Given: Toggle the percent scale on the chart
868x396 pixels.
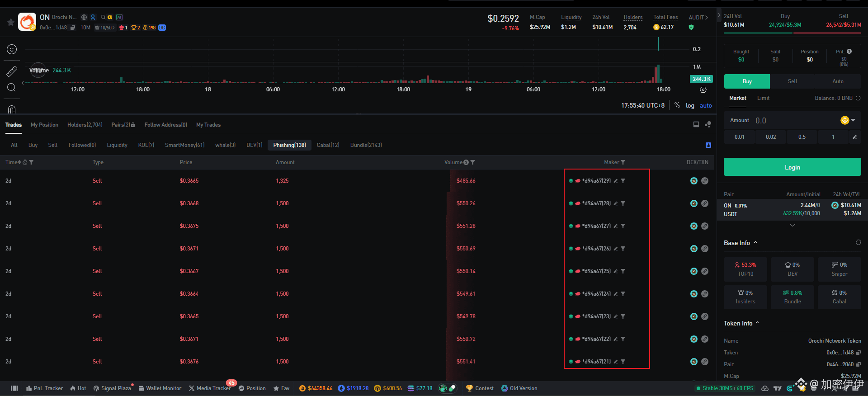Looking at the screenshot, I should point(677,105).
